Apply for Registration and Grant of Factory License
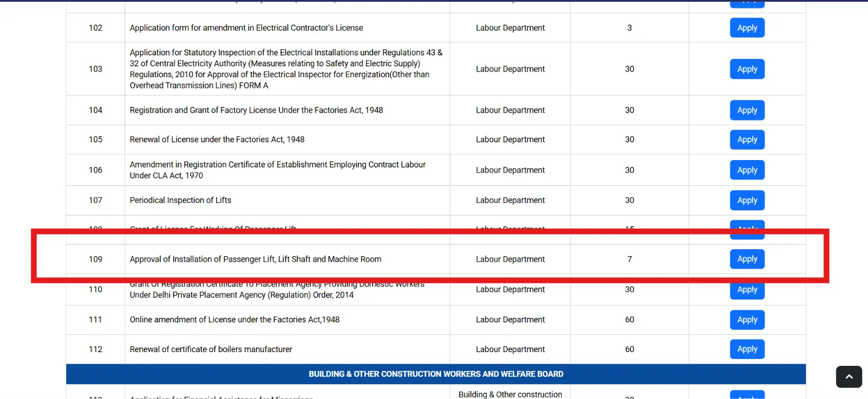 coord(747,110)
